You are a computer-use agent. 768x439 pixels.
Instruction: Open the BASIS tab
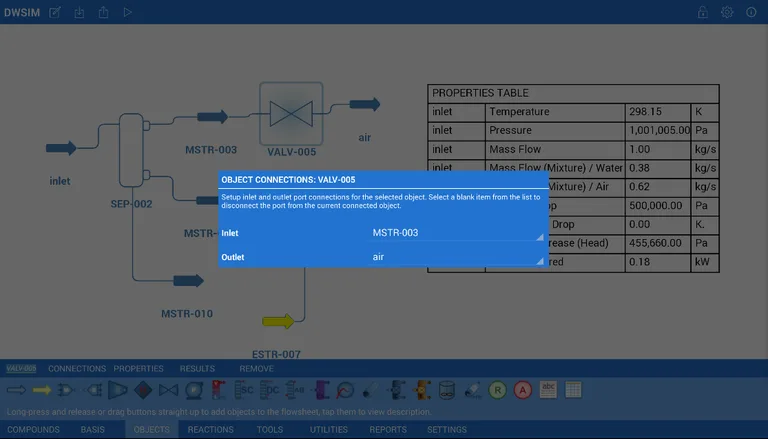[93, 430]
